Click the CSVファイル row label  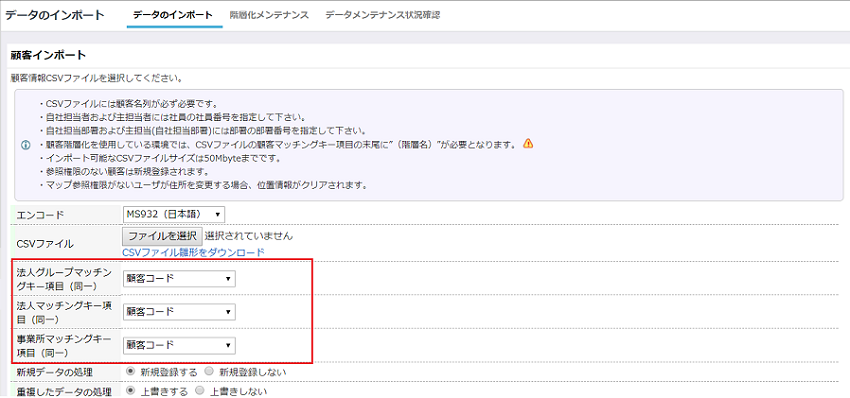click(46, 244)
